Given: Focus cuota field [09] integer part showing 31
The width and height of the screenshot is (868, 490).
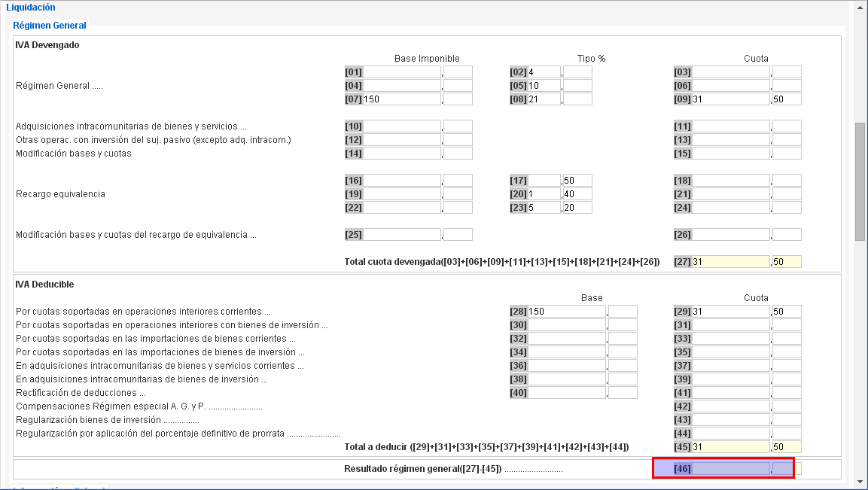Looking at the screenshot, I should (x=731, y=99).
